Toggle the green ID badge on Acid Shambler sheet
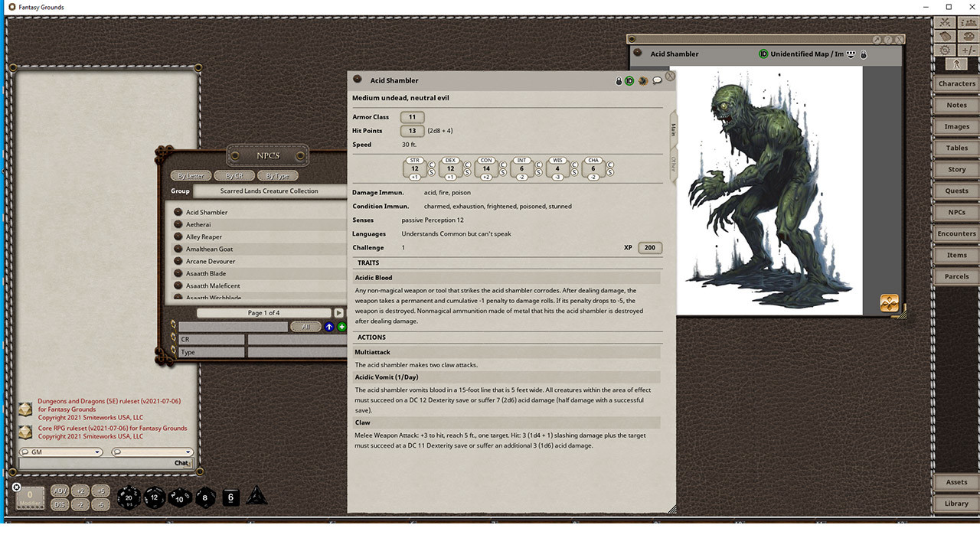Image resolution: width=980 pixels, height=551 pixels. (x=629, y=80)
